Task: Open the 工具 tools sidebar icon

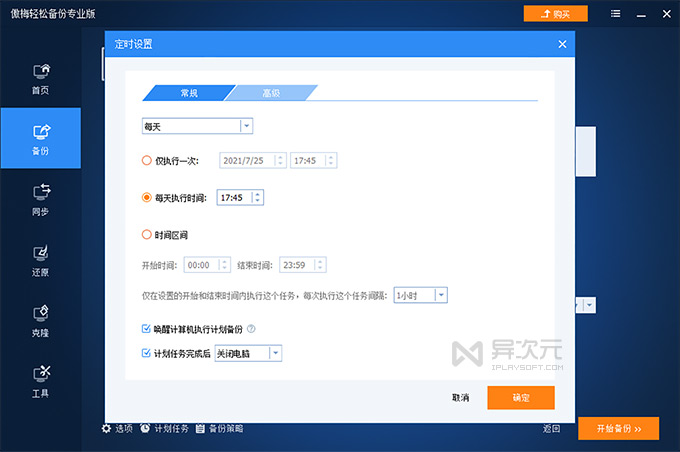Action: pos(41,382)
